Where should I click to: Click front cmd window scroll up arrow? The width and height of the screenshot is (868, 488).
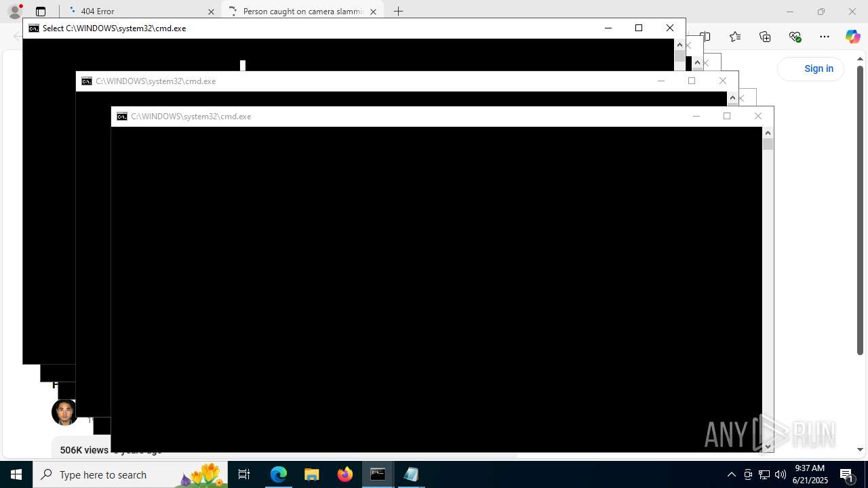coord(768,133)
